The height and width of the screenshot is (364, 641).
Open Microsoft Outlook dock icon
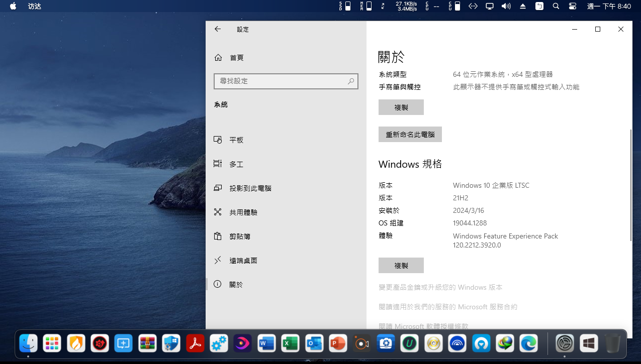[314, 343]
